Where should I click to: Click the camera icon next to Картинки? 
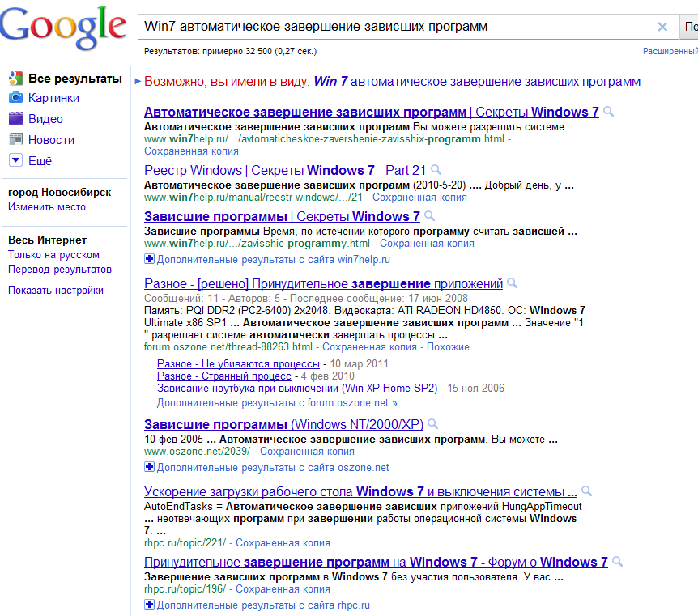[15, 97]
